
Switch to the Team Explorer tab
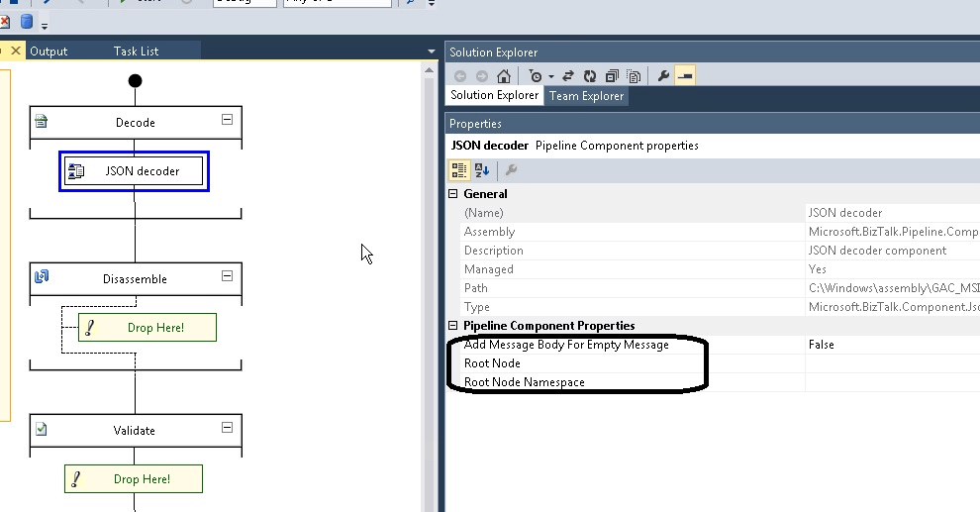pos(587,96)
